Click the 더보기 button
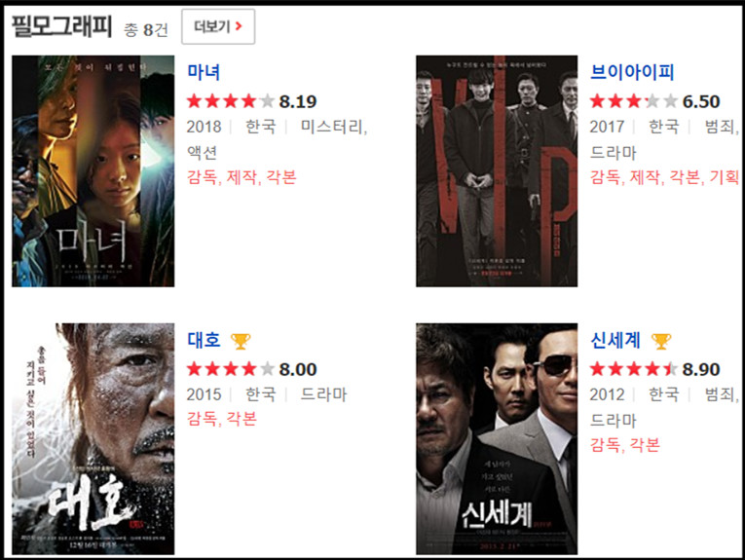The width and height of the screenshot is (745, 560). pos(218,26)
